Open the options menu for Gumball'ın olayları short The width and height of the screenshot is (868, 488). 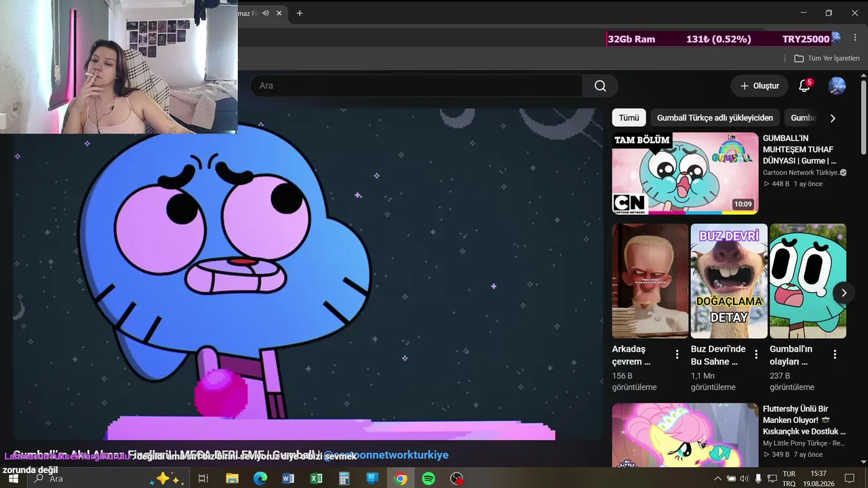pos(835,354)
